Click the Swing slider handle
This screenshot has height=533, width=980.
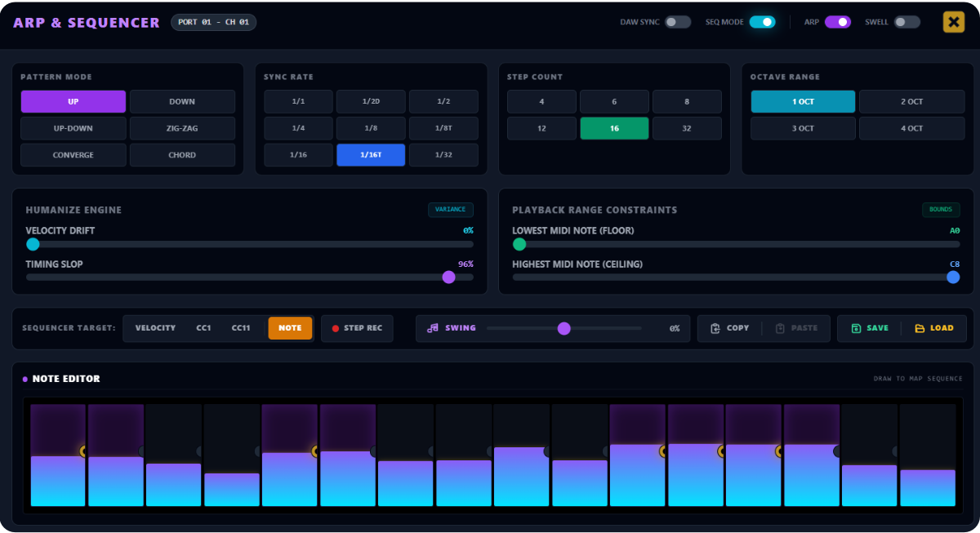click(563, 328)
